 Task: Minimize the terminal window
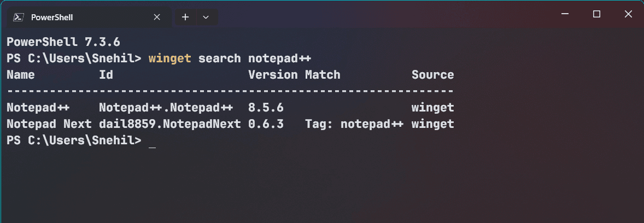tap(565, 14)
